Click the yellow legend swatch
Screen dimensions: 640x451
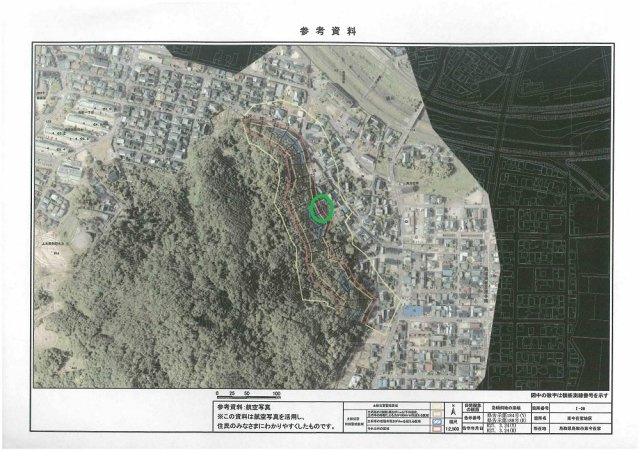tap(437, 407)
